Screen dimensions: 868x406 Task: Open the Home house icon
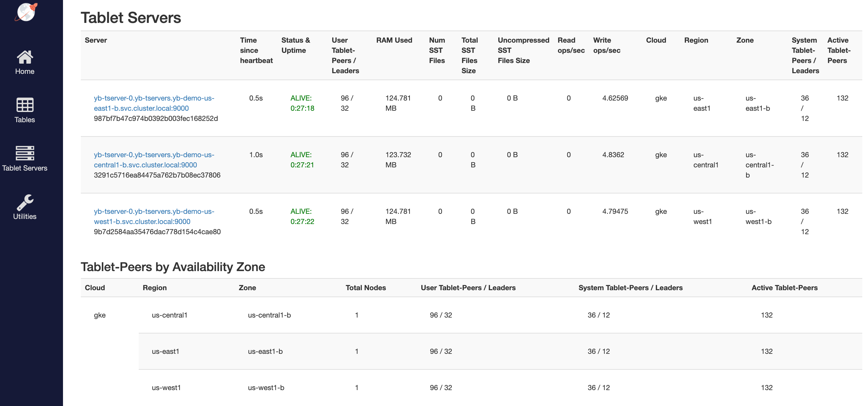coord(24,57)
